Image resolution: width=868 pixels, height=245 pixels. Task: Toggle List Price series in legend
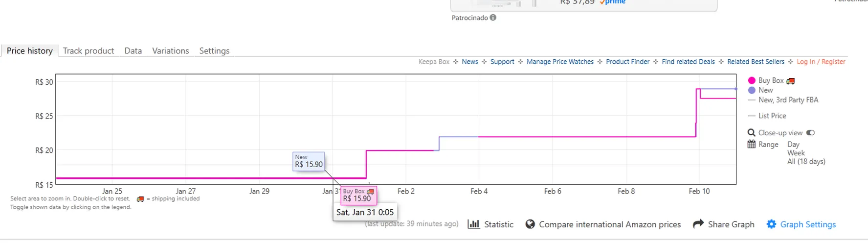point(772,116)
